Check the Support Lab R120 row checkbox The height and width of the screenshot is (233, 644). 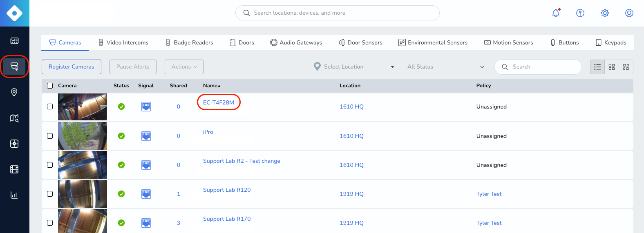pos(50,194)
